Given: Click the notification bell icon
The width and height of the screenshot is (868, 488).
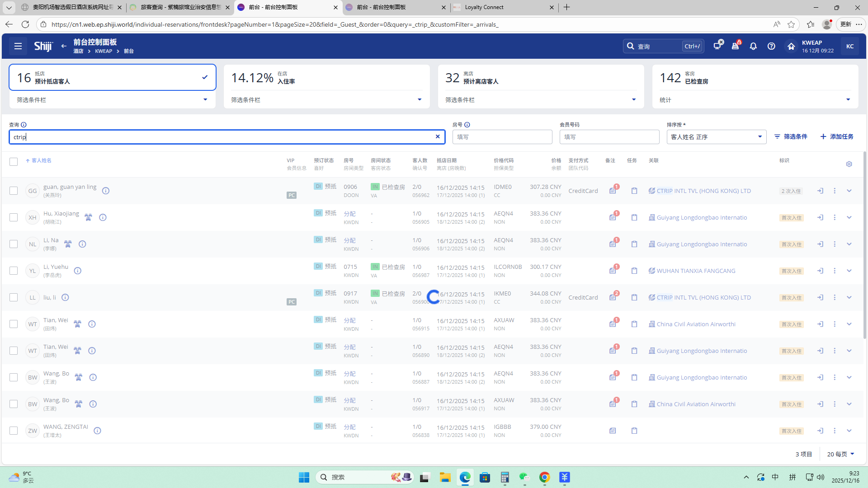Looking at the screenshot, I should (x=753, y=46).
